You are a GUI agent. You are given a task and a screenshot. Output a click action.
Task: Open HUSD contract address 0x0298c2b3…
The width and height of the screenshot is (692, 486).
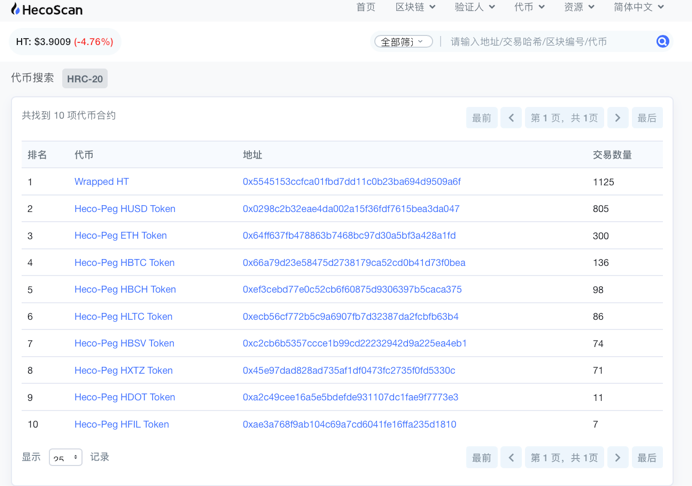(x=351, y=208)
